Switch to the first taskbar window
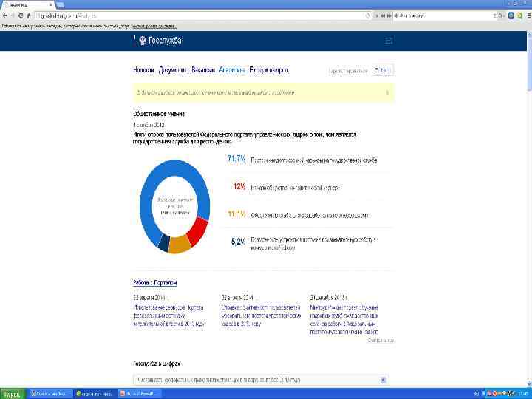 point(50,394)
